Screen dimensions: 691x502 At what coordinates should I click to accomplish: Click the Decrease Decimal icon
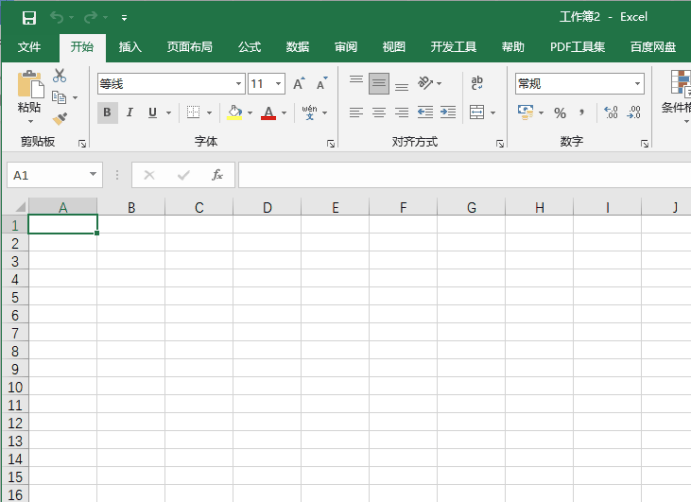click(x=634, y=112)
